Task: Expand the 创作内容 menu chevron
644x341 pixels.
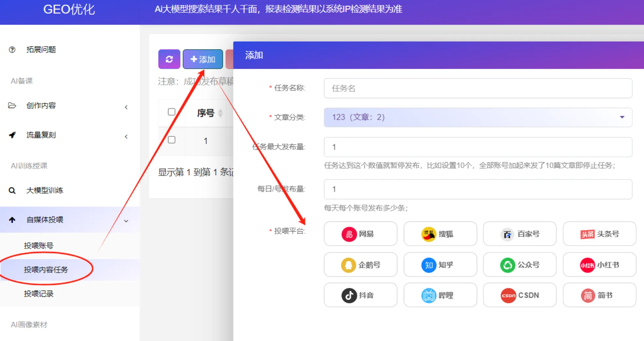Action: 126,107
